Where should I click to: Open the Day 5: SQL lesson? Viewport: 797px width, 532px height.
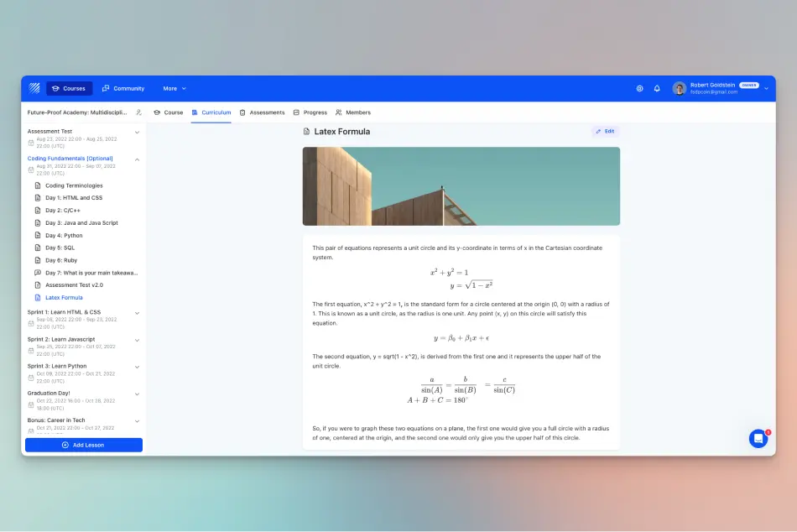click(x=60, y=248)
